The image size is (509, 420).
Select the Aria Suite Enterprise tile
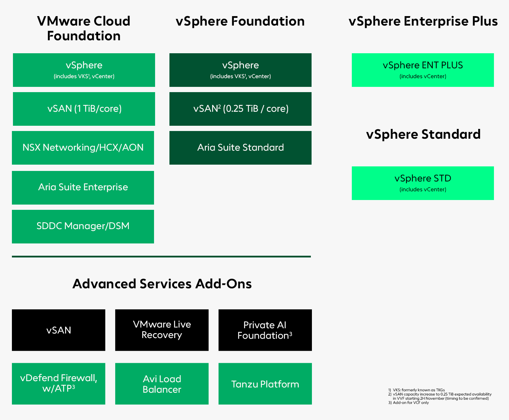(x=83, y=188)
